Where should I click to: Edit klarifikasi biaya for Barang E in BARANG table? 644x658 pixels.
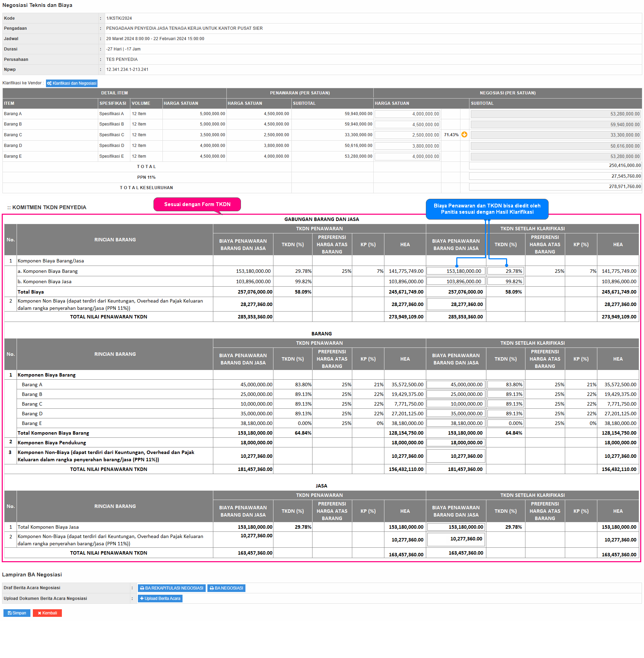tap(456, 423)
